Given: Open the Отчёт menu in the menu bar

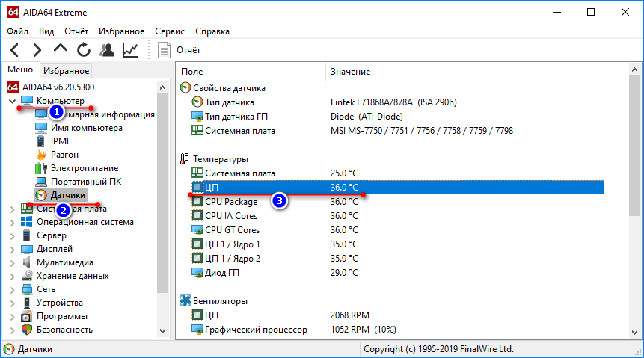Looking at the screenshot, I should [76, 31].
